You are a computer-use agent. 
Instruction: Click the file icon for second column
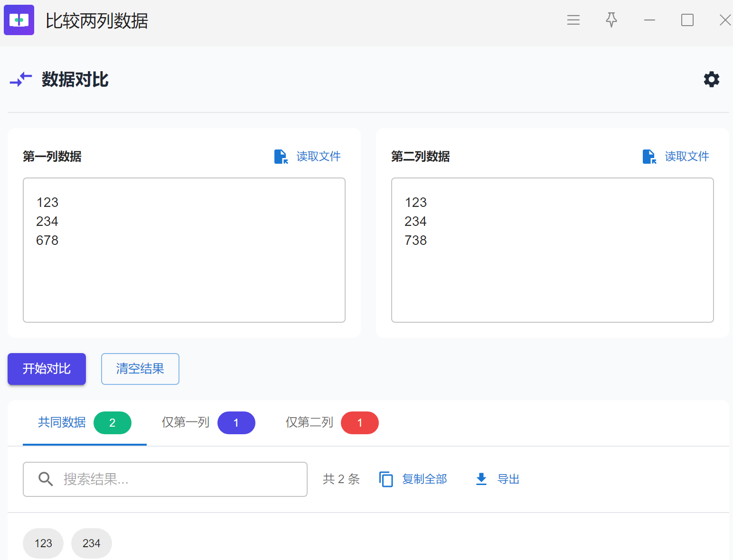(649, 157)
